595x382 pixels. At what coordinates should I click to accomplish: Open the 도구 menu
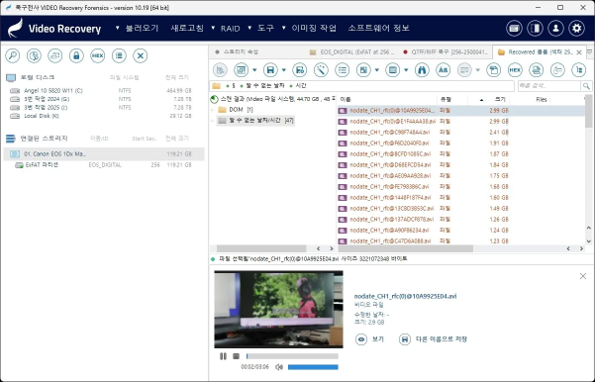(x=266, y=28)
